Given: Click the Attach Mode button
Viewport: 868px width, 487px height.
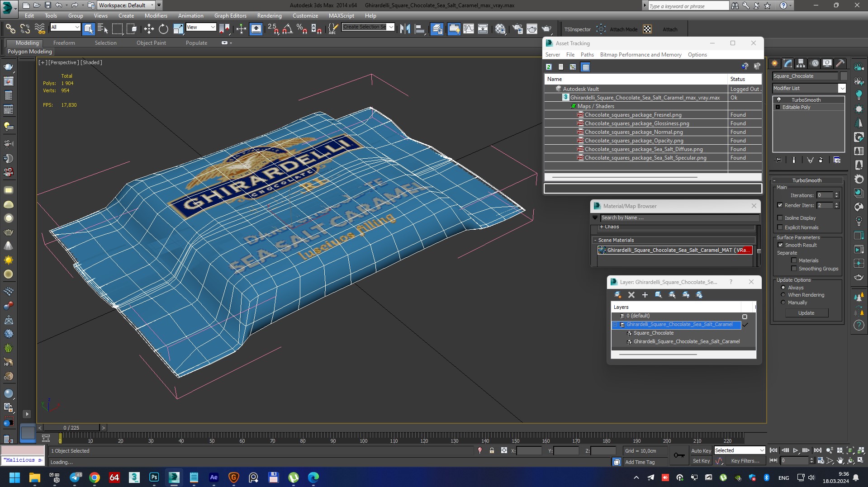Looking at the screenshot, I should point(623,29).
